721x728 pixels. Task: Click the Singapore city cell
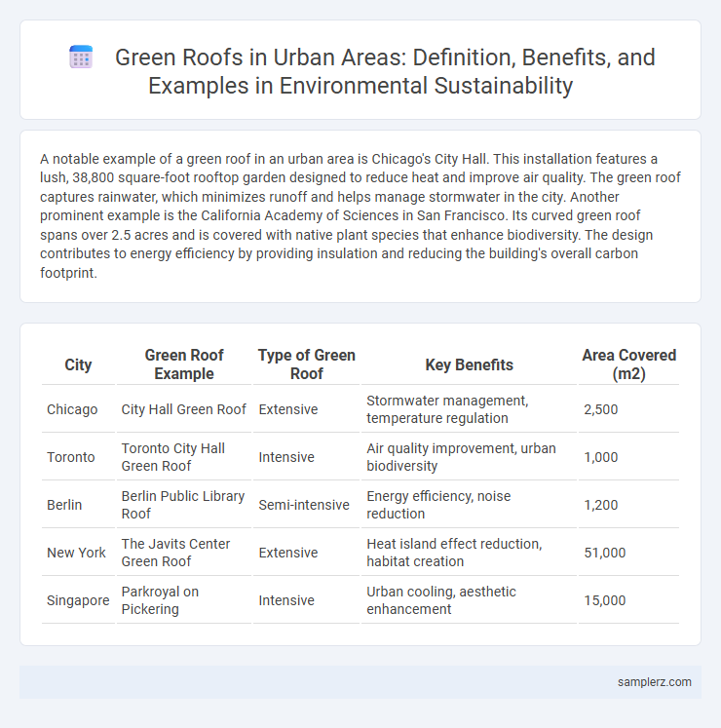[x=78, y=600]
